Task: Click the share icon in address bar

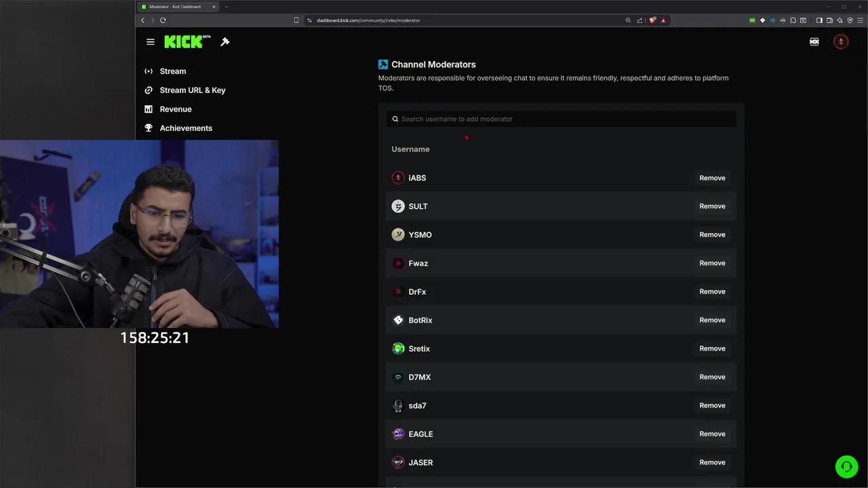Action: pyautogui.click(x=639, y=20)
